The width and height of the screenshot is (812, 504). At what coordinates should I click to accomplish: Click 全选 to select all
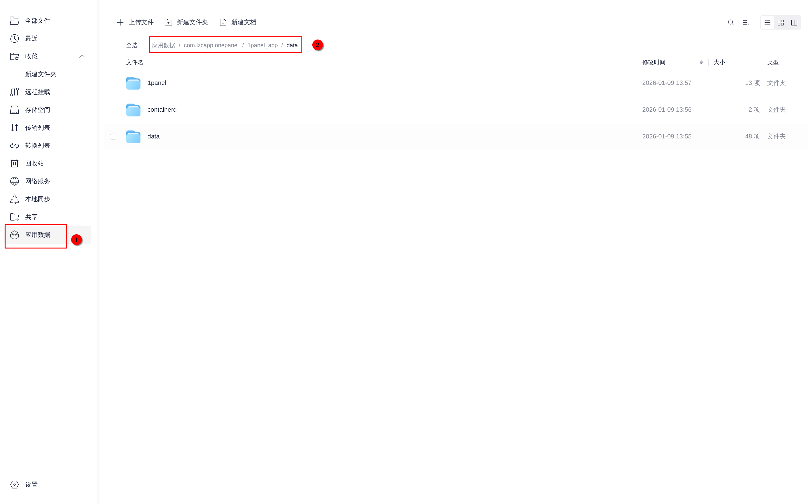[x=132, y=45]
